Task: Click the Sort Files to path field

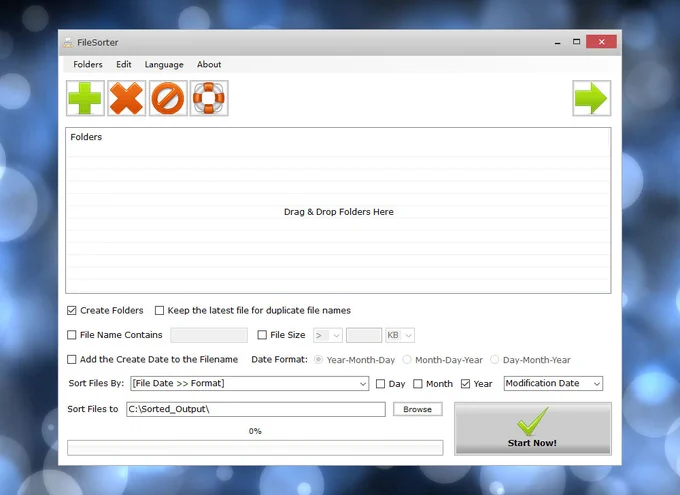Action: pos(256,409)
